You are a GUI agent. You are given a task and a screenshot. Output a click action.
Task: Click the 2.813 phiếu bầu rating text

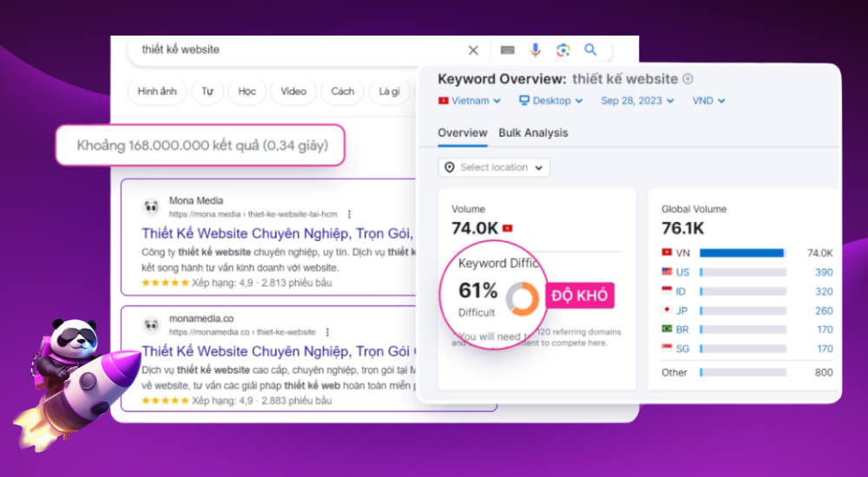pos(297,283)
